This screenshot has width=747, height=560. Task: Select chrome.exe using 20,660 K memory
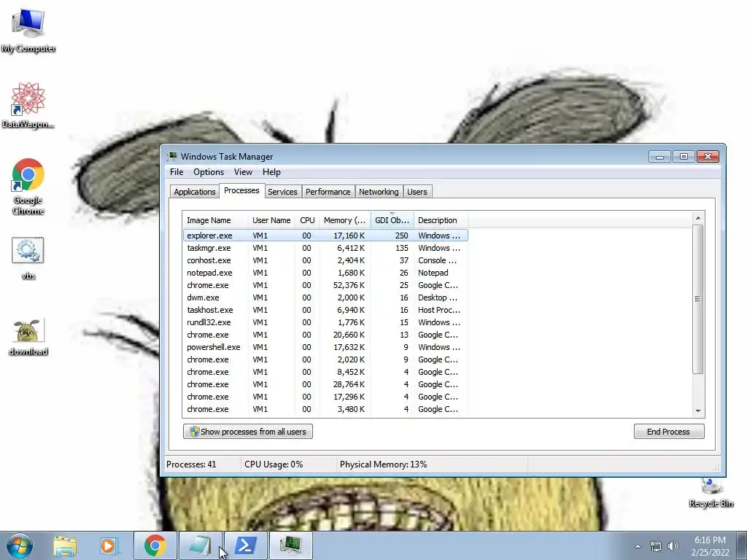pyautogui.click(x=325, y=334)
